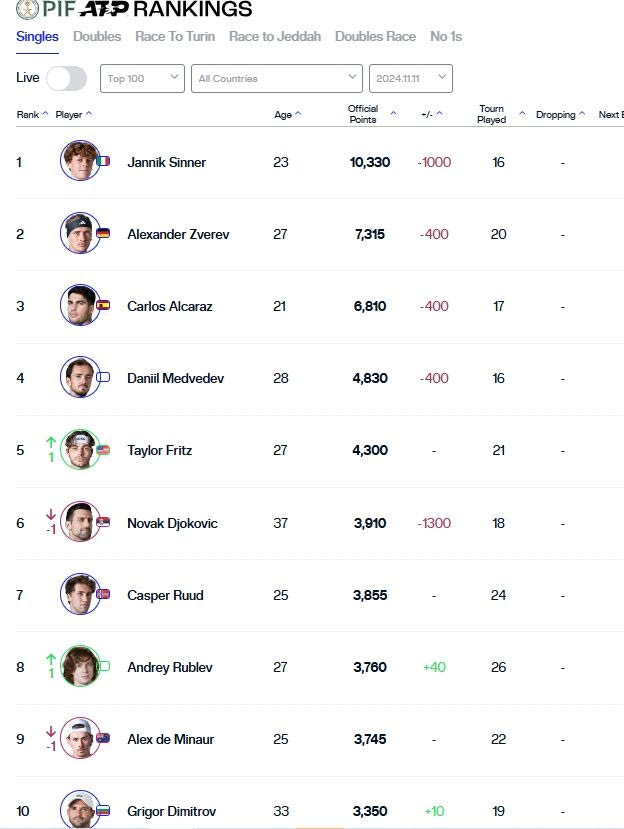The height and width of the screenshot is (829, 624).
Task: Click Germany flag icon beside Zverev
Action: pyautogui.click(x=104, y=234)
